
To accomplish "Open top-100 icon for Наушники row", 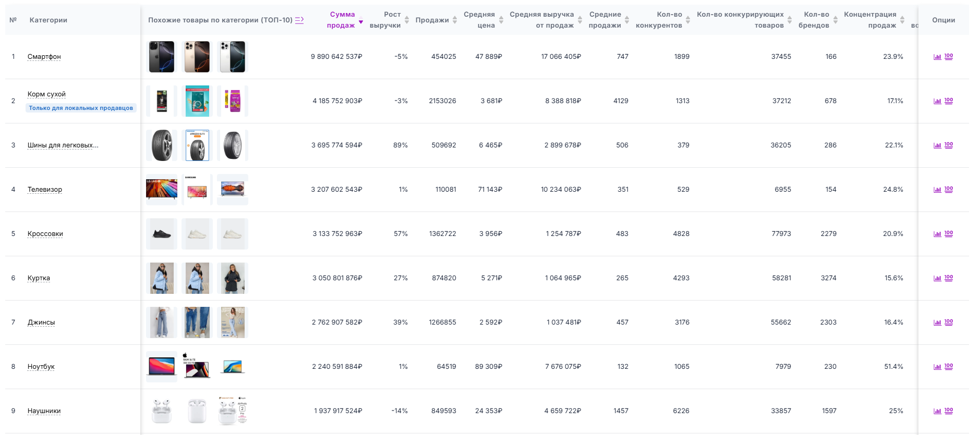I will [949, 411].
